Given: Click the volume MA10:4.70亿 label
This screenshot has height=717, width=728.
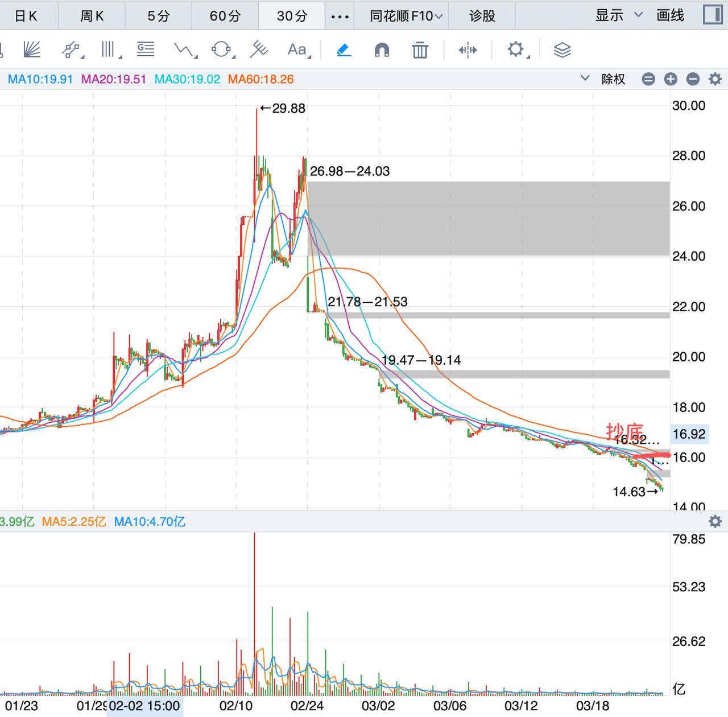Looking at the screenshot, I should click(150, 521).
